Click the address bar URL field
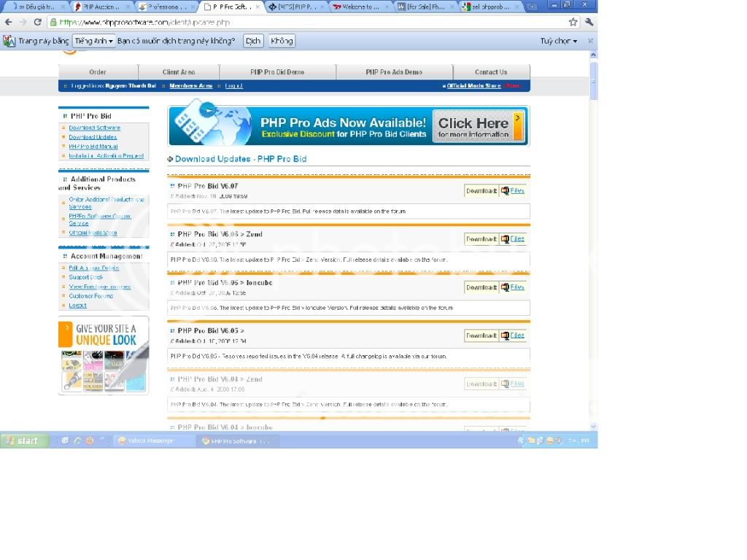 [x=309, y=23]
